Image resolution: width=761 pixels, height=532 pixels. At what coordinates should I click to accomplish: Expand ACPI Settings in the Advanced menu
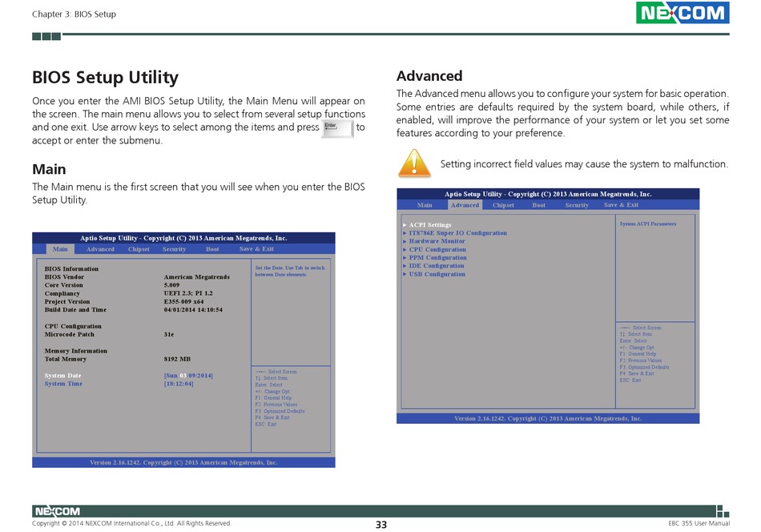429,225
